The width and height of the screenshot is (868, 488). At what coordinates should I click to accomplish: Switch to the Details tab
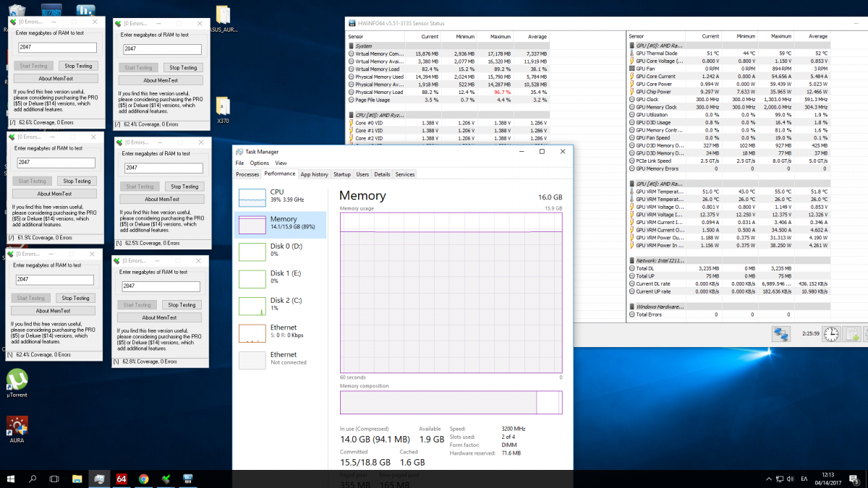point(382,174)
